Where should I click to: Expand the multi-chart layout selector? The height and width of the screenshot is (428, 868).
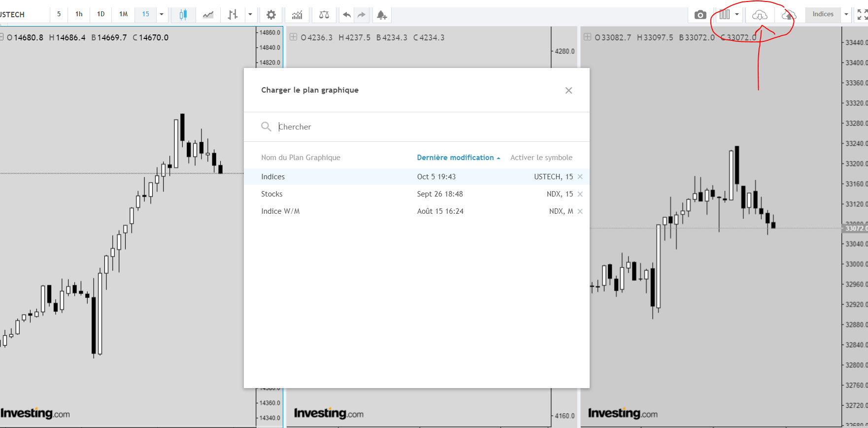click(737, 14)
